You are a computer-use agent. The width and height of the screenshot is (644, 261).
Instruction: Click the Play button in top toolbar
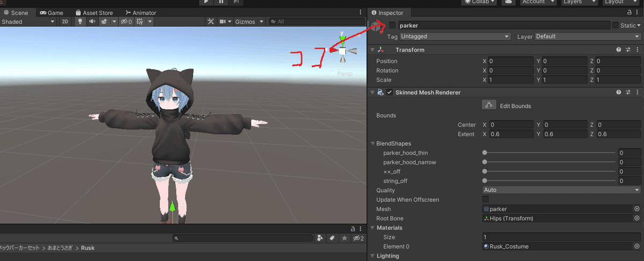[x=206, y=2]
